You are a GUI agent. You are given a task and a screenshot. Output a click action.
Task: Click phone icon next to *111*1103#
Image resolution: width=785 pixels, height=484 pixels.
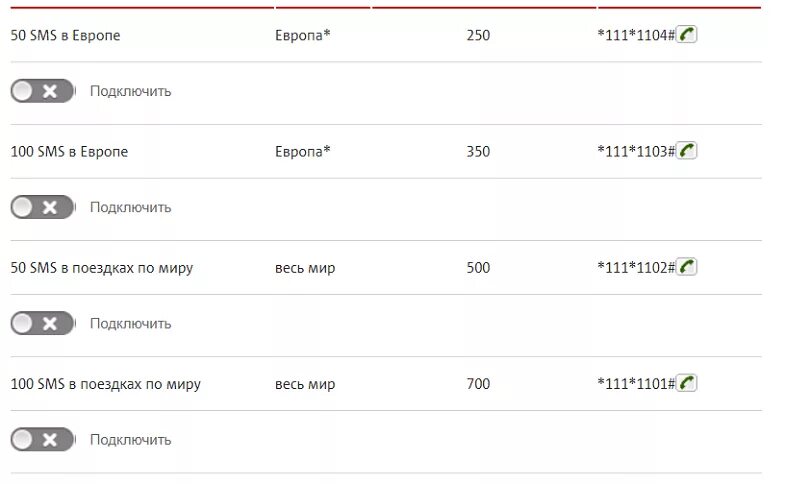(686, 151)
